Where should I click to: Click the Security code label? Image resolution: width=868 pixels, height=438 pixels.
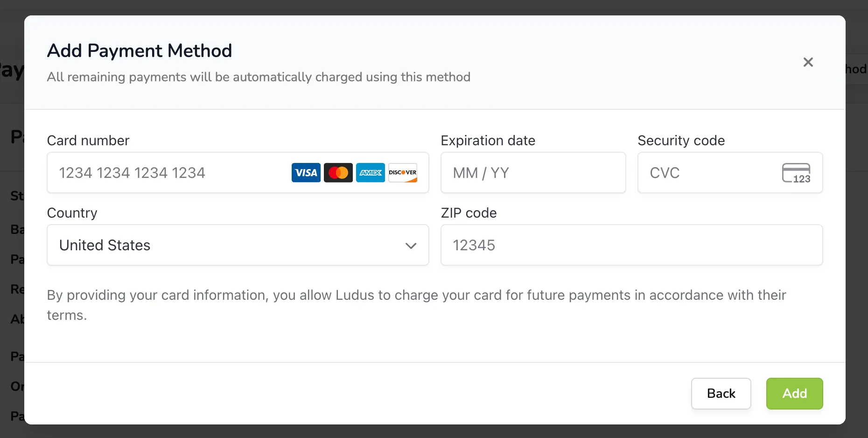[x=681, y=141]
